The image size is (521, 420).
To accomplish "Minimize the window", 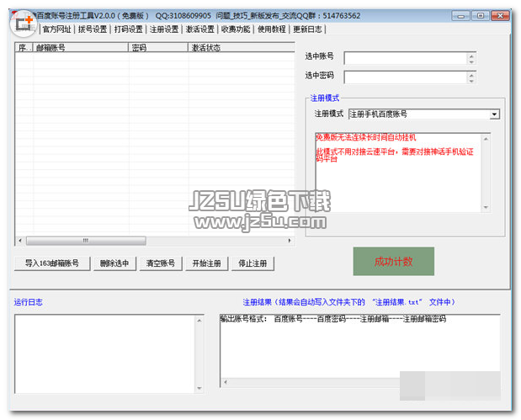I will [460, 16].
